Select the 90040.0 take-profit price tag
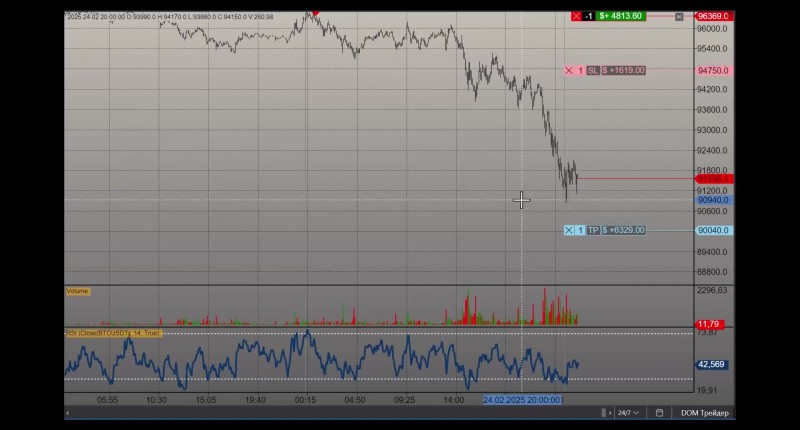This screenshot has width=800, height=430. [x=713, y=230]
